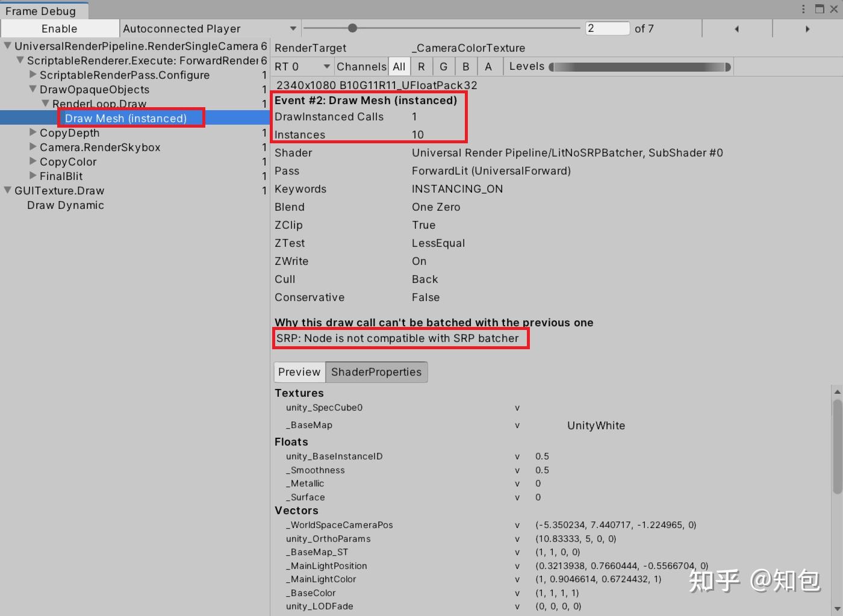This screenshot has width=843, height=616.
Task: Collapse the DrawOpaqueObjects tree node
Action: 32,89
